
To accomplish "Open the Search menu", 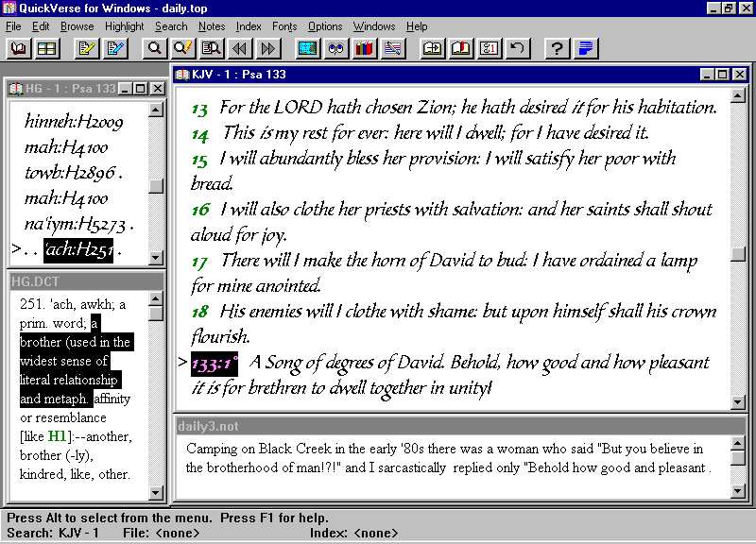I will [x=171, y=26].
